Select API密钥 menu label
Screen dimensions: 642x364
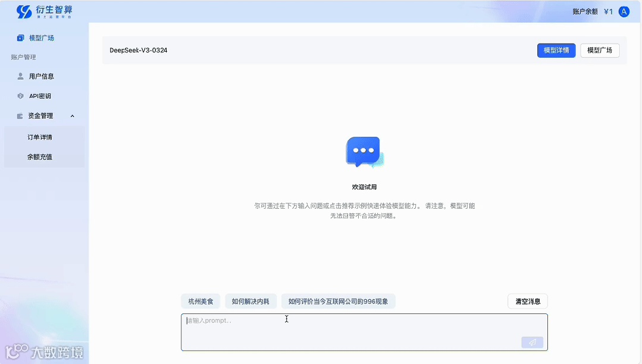point(40,96)
